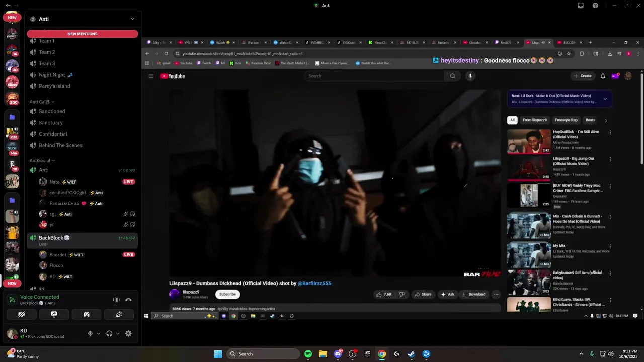Start an activity with the game controller icon
This screenshot has height=362, width=644.
pyautogui.click(x=87, y=314)
